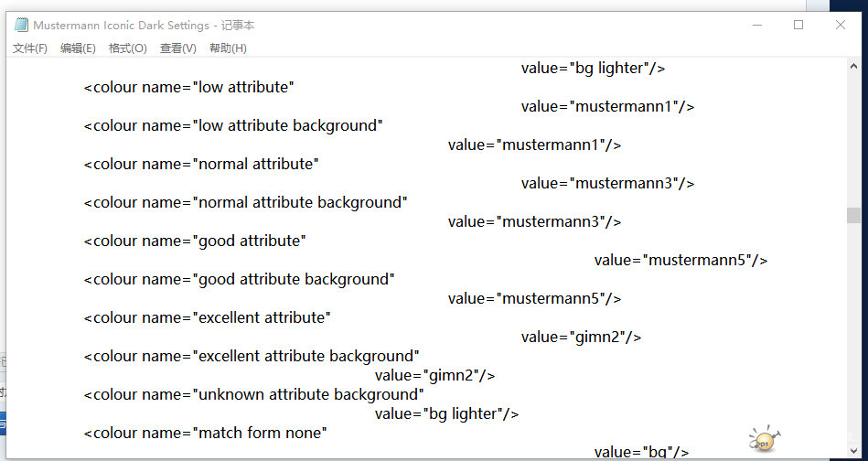Place cursor on the value="gimn2" line after "excellent attribute"
This screenshot has width=868, height=461.
(581, 338)
